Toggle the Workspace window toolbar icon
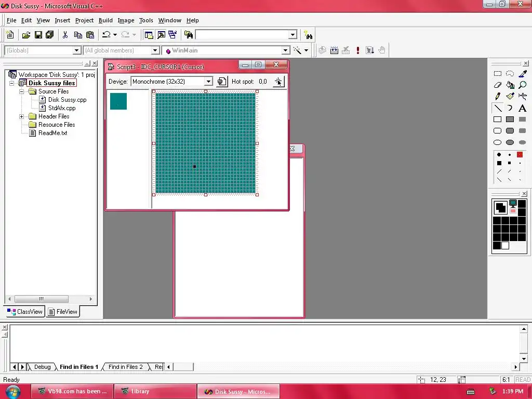 point(149,35)
